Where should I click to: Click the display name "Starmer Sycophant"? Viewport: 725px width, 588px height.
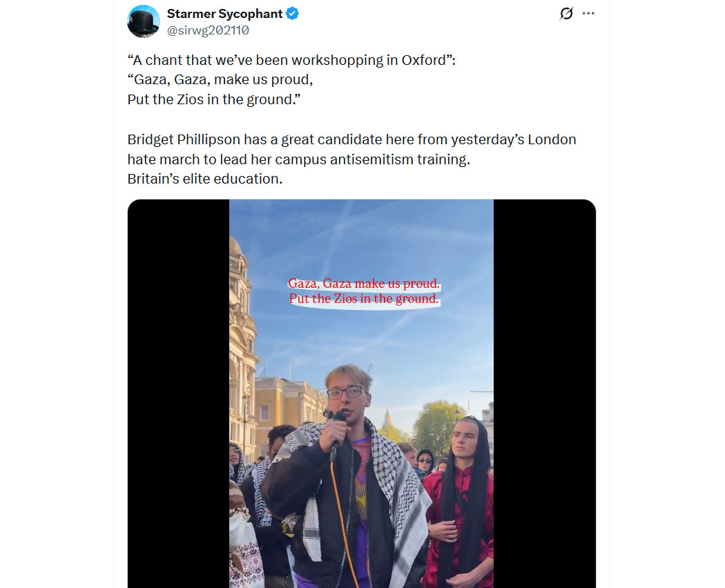[x=224, y=13]
